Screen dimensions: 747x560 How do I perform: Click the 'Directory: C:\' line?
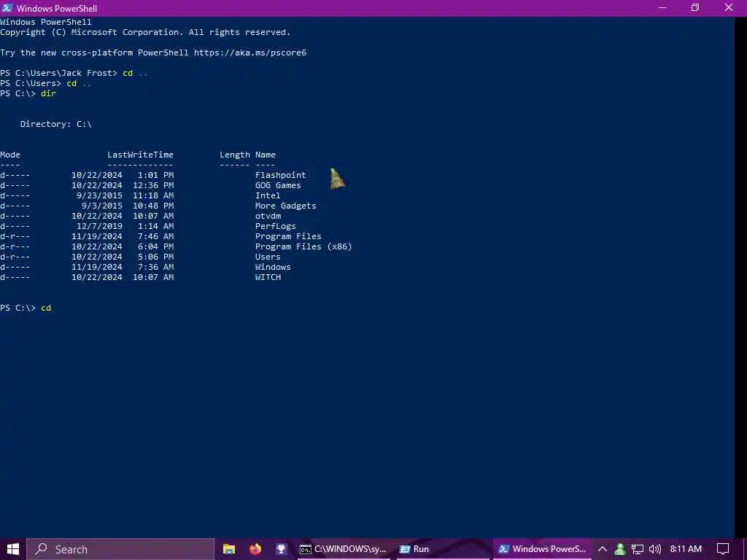click(55, 124)
